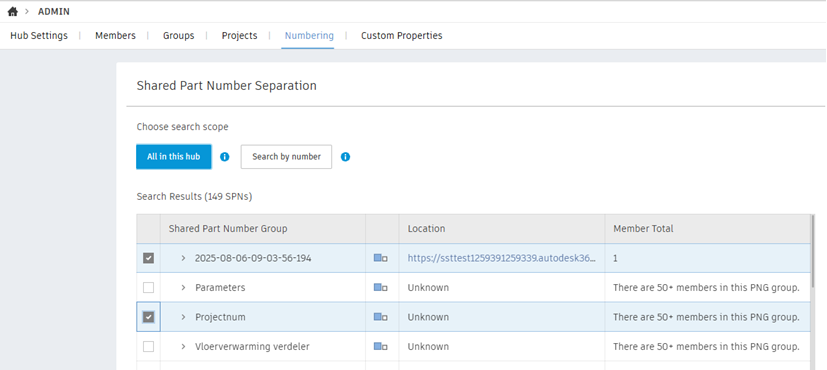Viewport: 827px width, 370px height.
Task: Select the group name 2025-08-06-09-03-56-194
Action: tap(253, 258)
